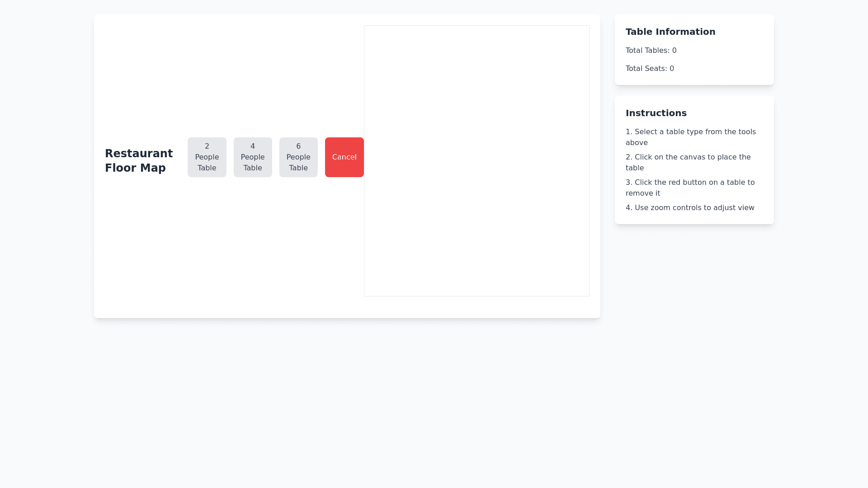Viewport: 868px width, 488px height.
Task: Choose the 6 People Table tool
Action: click(298, 157)
